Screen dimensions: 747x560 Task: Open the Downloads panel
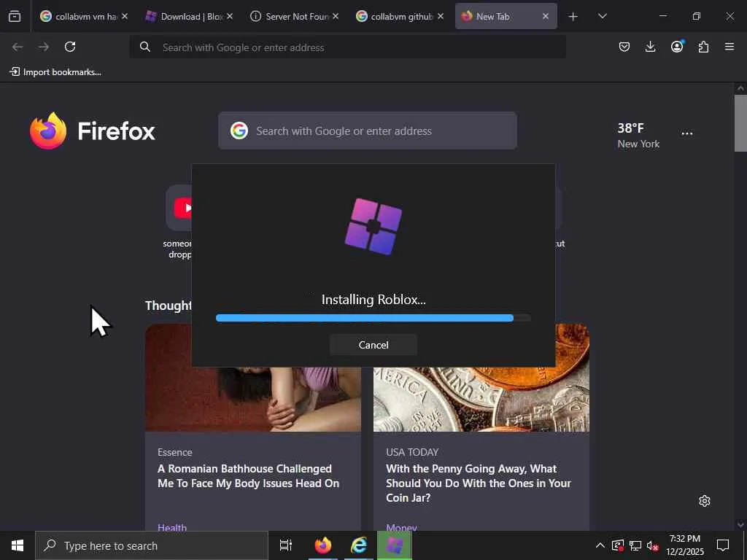[x=650, y=47]
